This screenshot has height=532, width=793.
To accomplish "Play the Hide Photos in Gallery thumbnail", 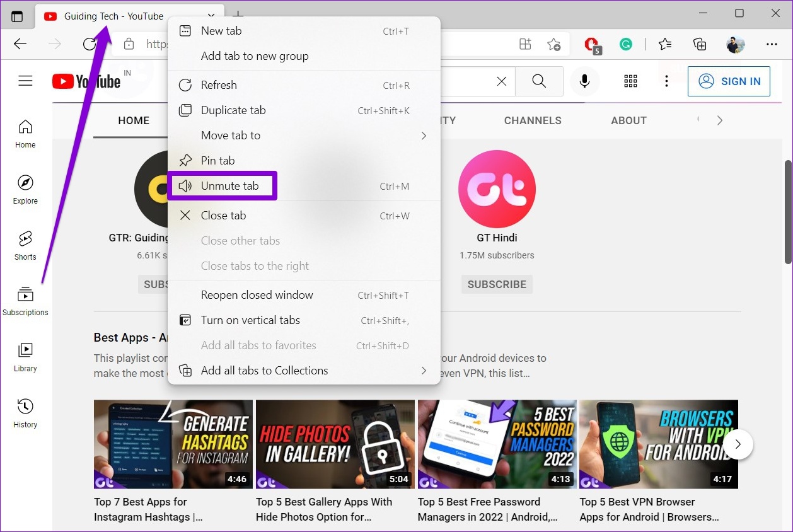I will (335, 444).
